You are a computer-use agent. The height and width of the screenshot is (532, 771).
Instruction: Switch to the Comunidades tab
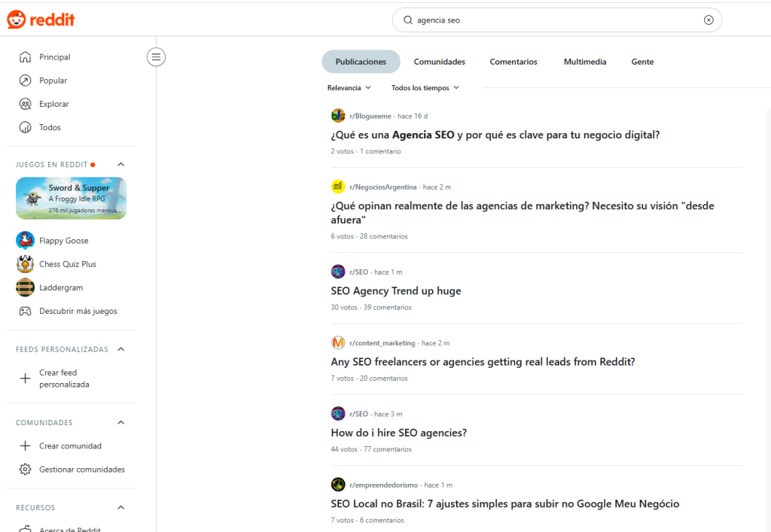(439, 62)
